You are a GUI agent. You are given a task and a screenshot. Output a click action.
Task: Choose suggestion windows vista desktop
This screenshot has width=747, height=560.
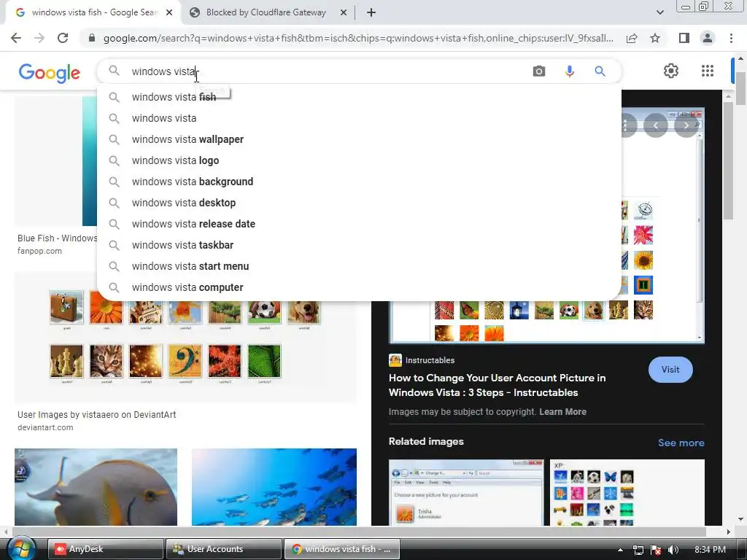click(359, 203)
